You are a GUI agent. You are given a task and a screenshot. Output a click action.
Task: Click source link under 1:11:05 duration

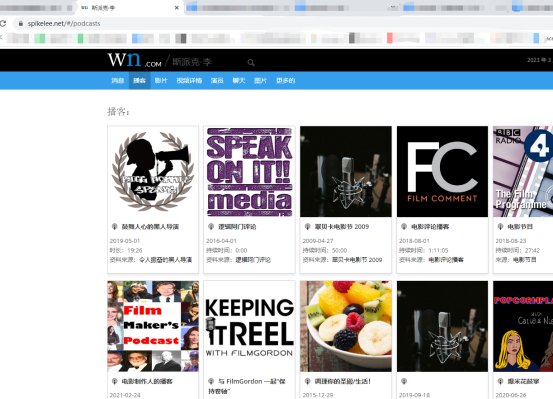point(446,260)
